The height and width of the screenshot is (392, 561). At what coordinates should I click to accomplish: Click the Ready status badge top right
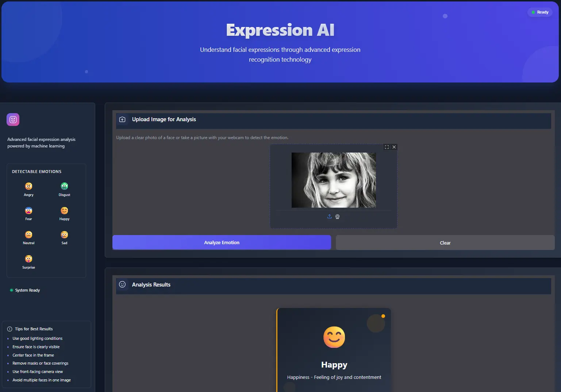click(540, 12)
